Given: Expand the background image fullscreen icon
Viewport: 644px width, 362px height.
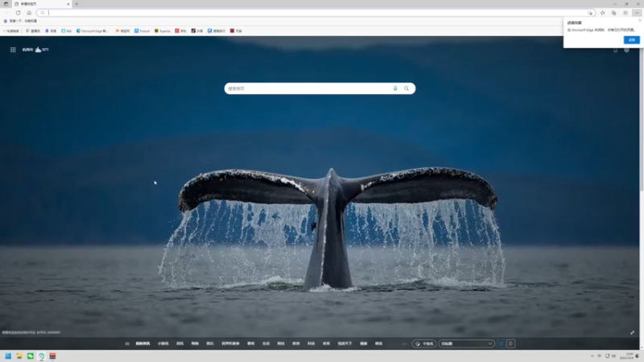Looking at the screenshot, I should click(x=633, y=332).
